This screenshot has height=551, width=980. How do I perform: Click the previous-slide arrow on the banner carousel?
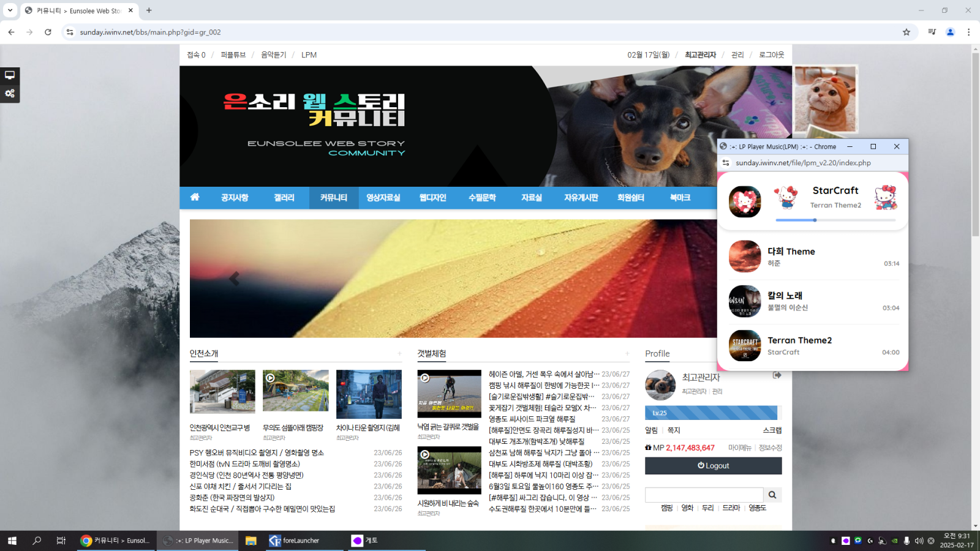click(234, 279)
